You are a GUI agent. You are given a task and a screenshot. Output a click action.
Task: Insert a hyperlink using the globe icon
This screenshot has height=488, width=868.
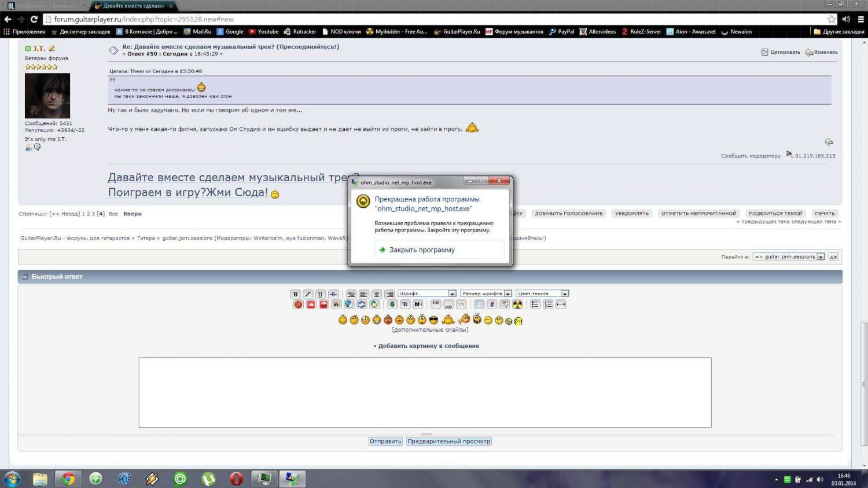pyautogui.click(x=349, y=304)
